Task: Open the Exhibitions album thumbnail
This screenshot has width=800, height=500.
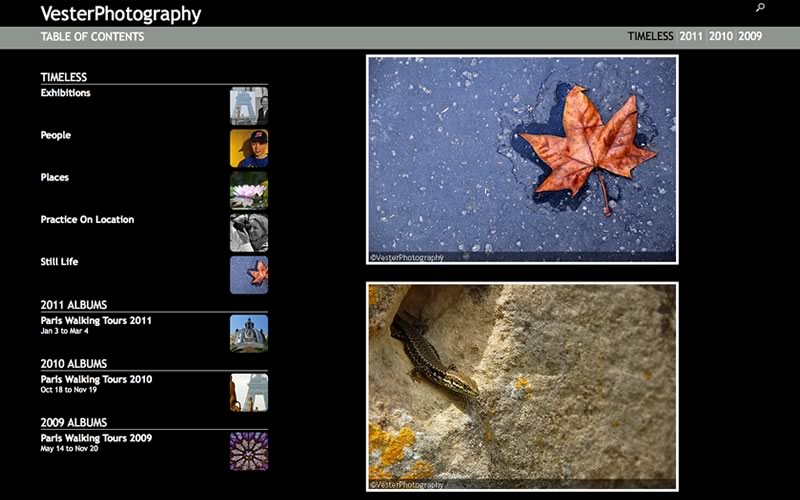Action: point(248,106)
